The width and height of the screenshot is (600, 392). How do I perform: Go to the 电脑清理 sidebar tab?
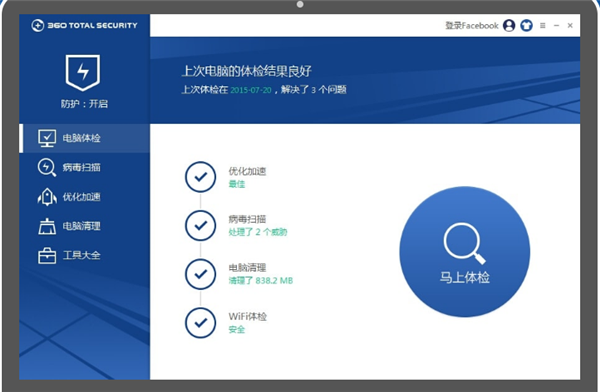pos(85,226)
